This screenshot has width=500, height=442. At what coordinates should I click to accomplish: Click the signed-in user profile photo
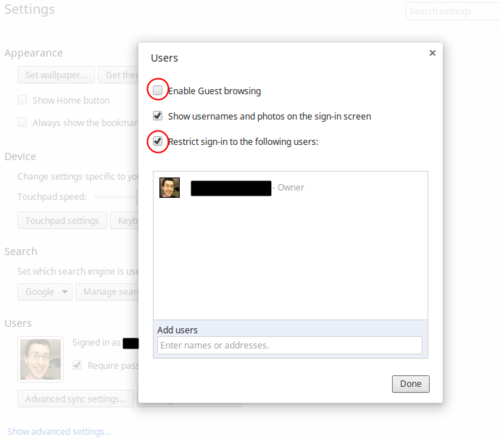[x=40, y=359]
